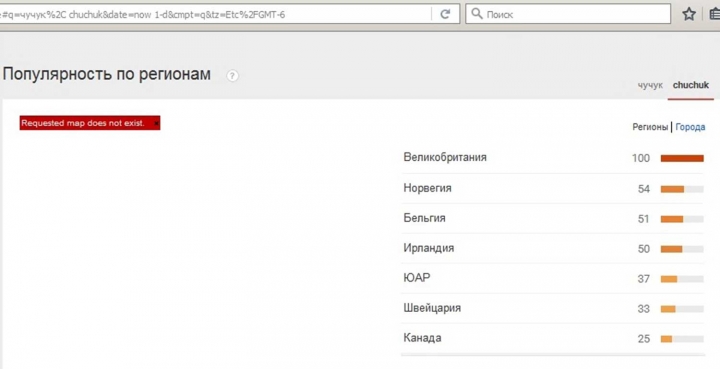Select Ирландия region row
720x369 pixels.
tap(553, 248)
